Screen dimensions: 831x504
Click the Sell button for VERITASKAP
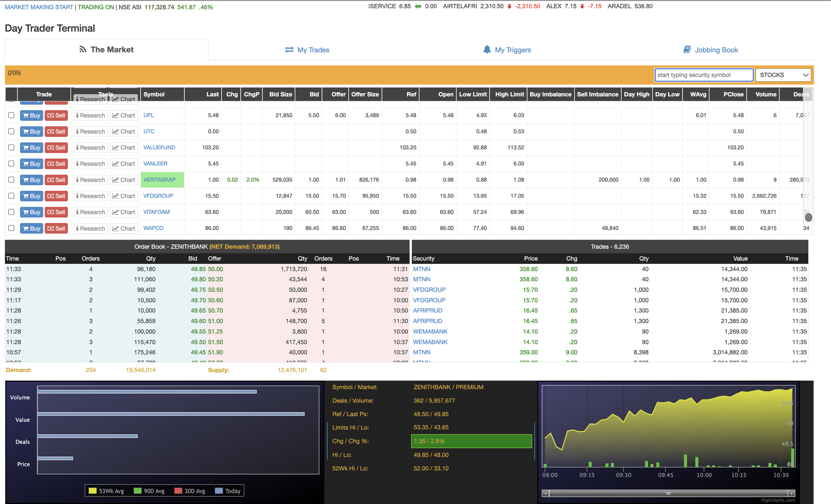[x=56, y=180]
